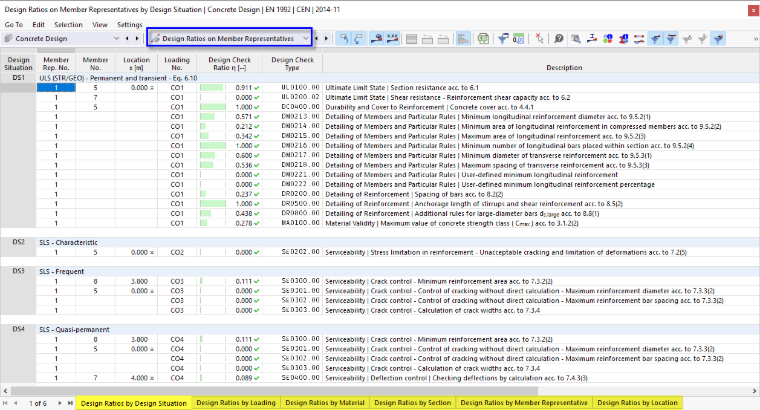760x410 pixels.
Task: Toggle the first highlighted blue funnel filter icon
Action: 655,39
